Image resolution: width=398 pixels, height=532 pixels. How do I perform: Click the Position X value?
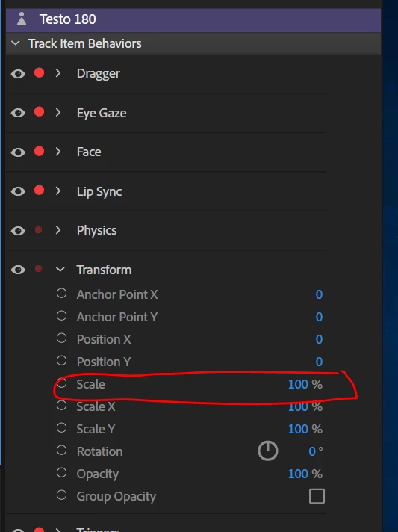click(x=319, y=339)
